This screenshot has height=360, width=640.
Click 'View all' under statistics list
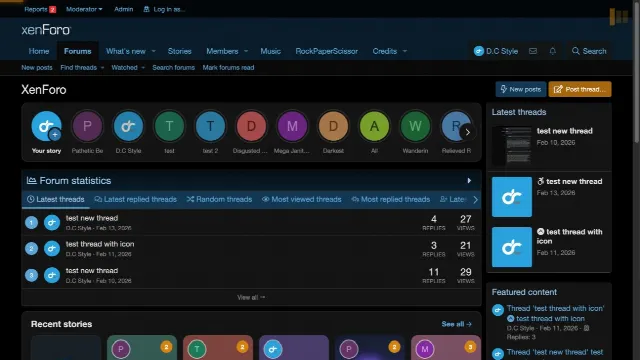tap(251, 297)
